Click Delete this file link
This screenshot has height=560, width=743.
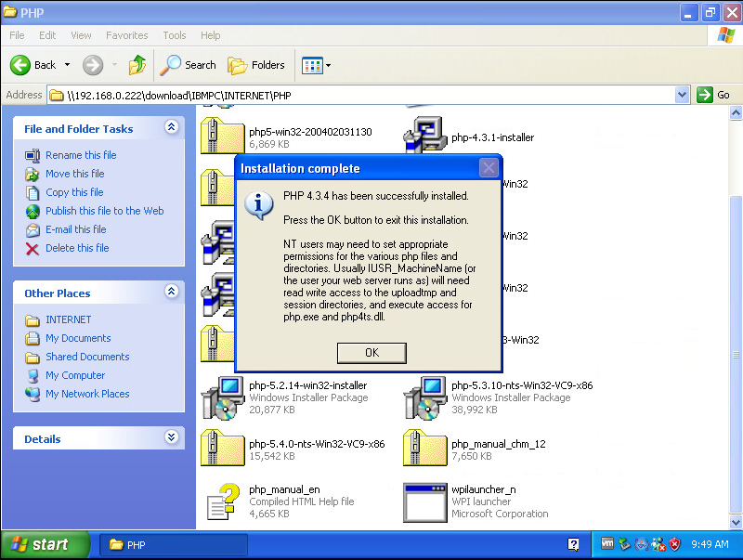(x=77, y=248)
